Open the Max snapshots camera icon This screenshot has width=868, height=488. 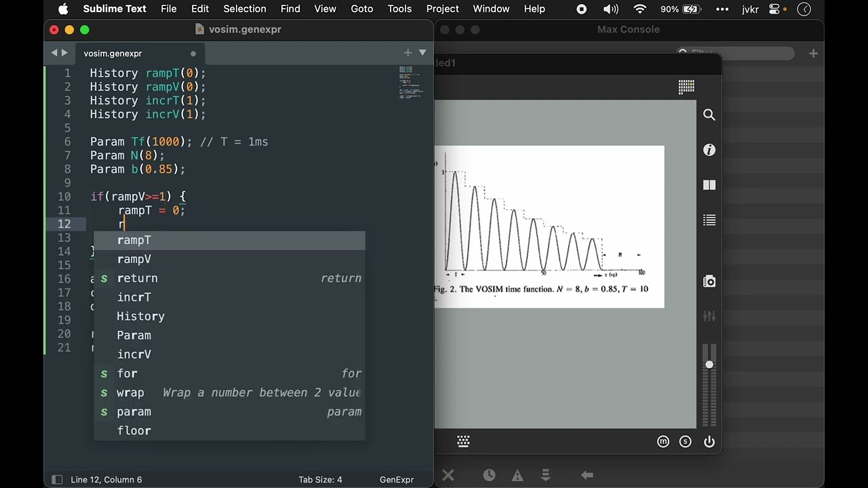(709, 281)
